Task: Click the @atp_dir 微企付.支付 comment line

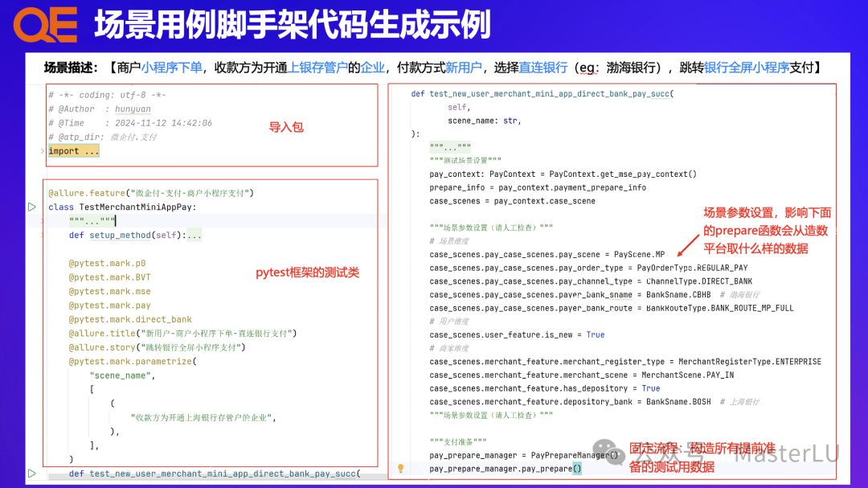Action: point(102,137)
